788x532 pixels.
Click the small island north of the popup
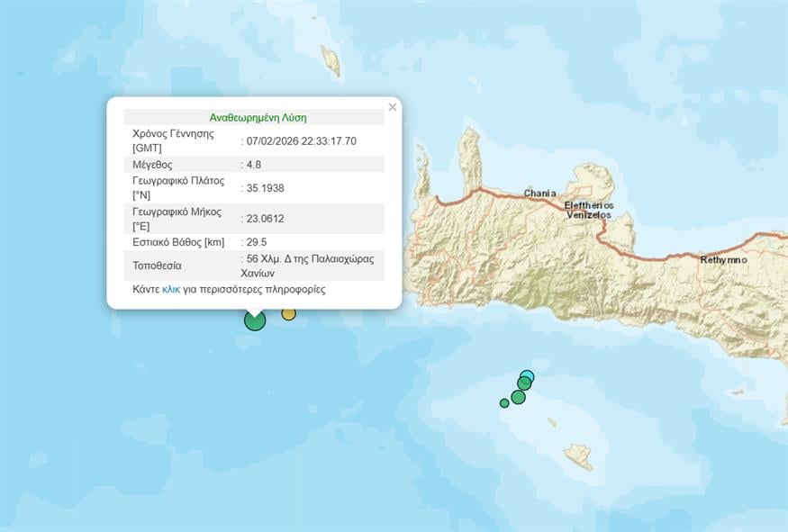click(x=331, y=60)
